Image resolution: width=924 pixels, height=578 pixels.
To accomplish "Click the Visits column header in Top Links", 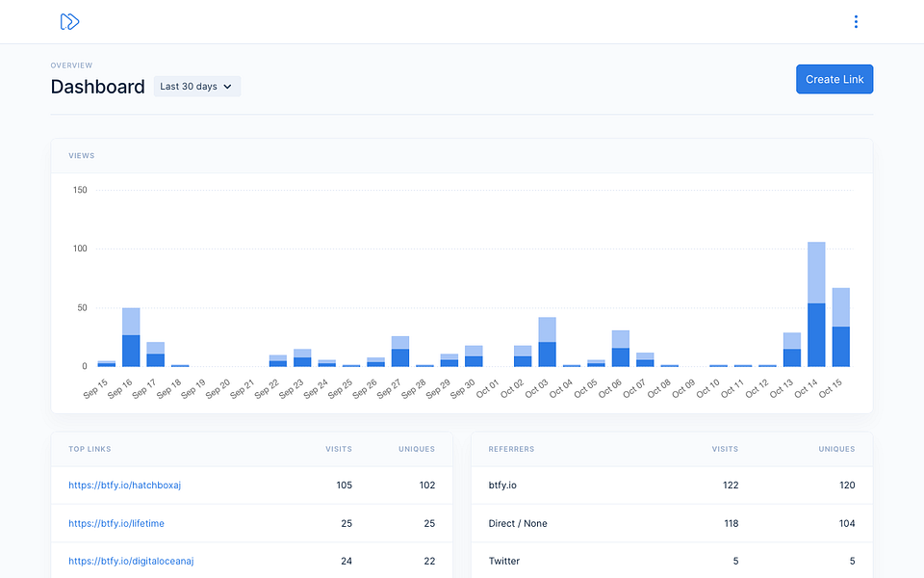I will [339, 449].
